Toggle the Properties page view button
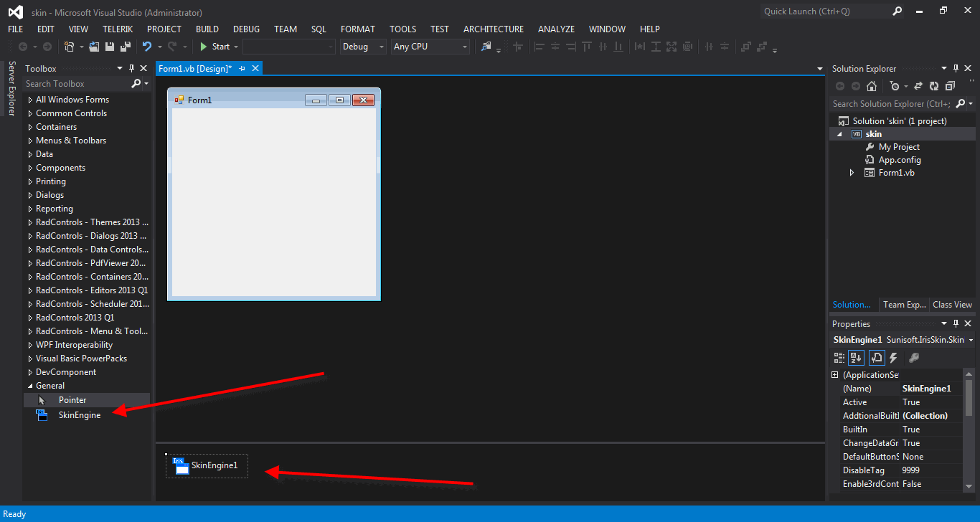Screen dimensions: 980x522 coord(876,357)
